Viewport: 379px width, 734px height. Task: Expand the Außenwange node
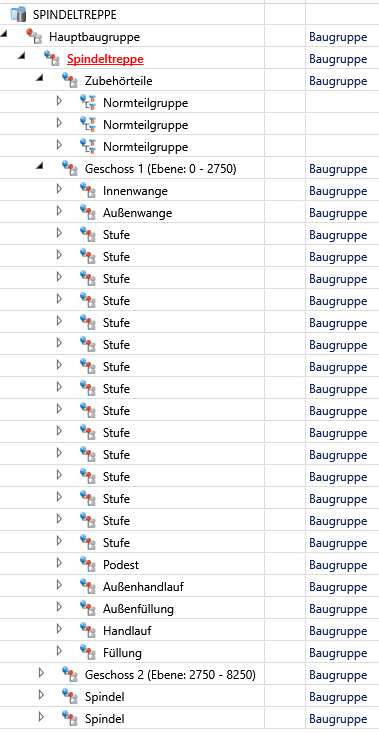(59, 211)
